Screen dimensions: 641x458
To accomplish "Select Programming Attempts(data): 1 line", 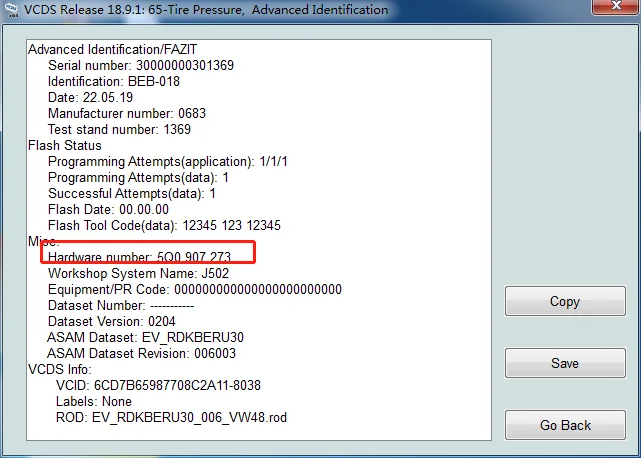I will click(x=138, y=177).
